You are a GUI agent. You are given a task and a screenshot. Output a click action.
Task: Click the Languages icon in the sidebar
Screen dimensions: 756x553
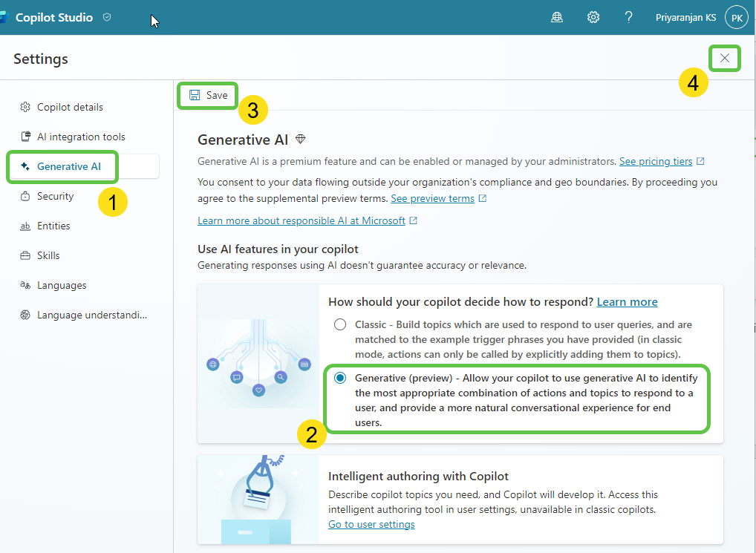tap(23, 285)
